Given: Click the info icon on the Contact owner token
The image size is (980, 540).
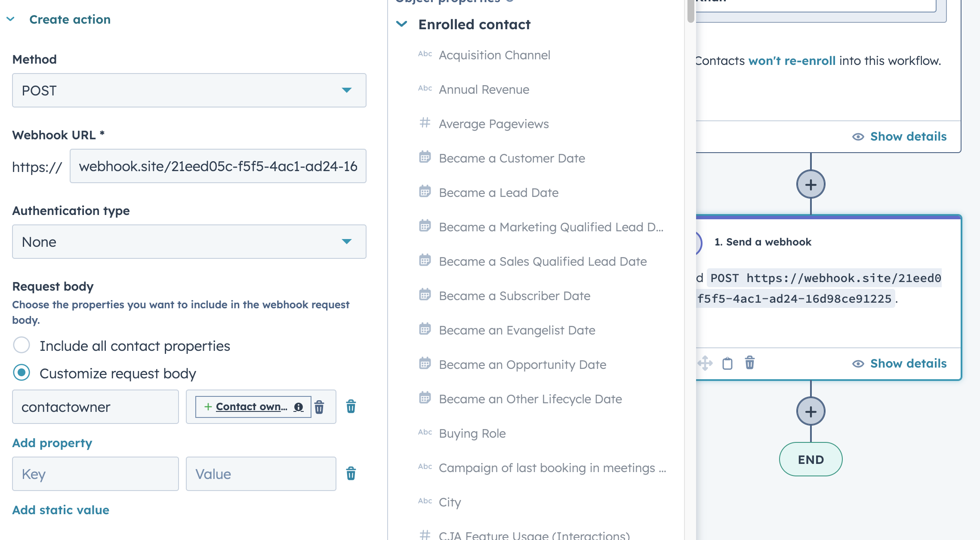Looking at the screenshot, I should point(299,407).
